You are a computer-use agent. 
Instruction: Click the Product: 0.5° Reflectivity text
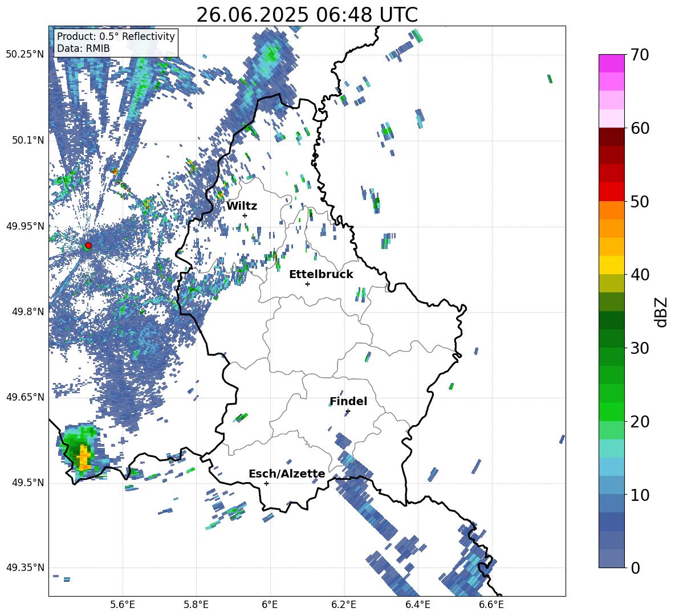[116, 36]
